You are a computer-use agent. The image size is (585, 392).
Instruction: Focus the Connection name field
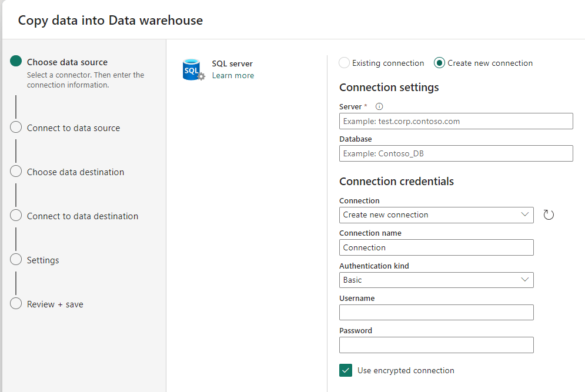[436, 247]
